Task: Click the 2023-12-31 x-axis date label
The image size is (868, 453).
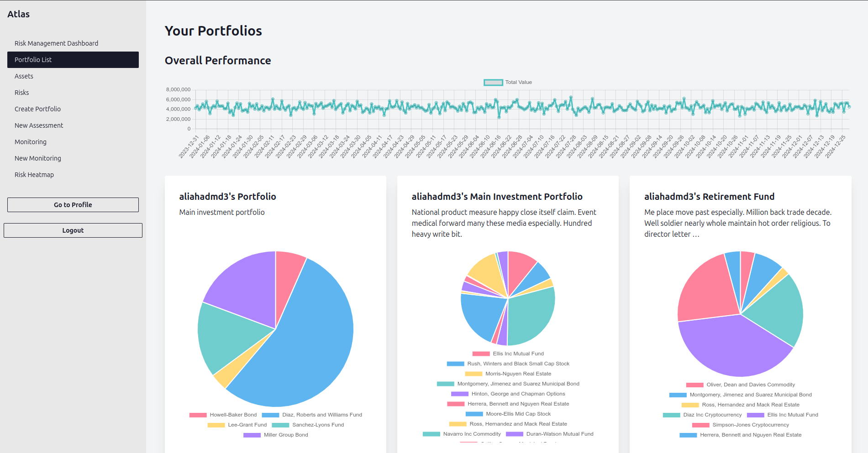Action: pos(189,147)
